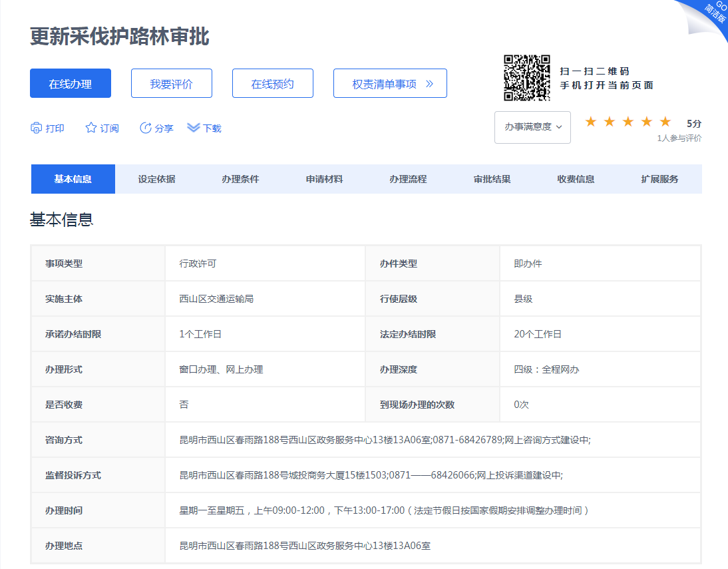Image resolution: width=728 pixels, height=569 pixels.
Task: Click the 扫一扫二维码 caption text
Action: 594,71
